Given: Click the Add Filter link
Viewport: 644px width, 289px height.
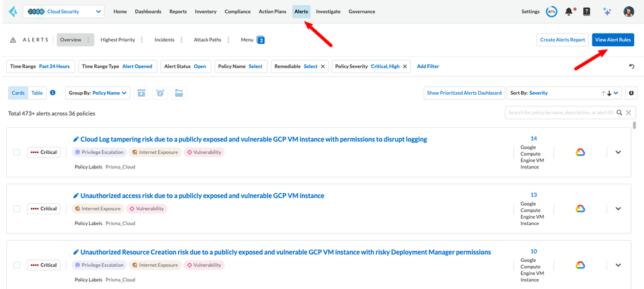Looking at the screenshot, I should click(x=428, y=66).
